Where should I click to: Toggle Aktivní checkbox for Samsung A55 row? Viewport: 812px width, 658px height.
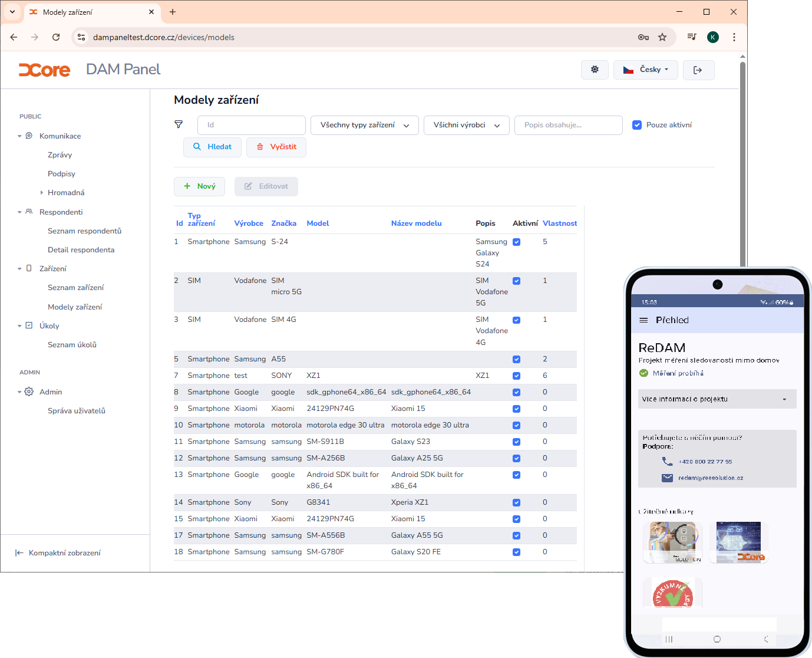pos(517,359)
